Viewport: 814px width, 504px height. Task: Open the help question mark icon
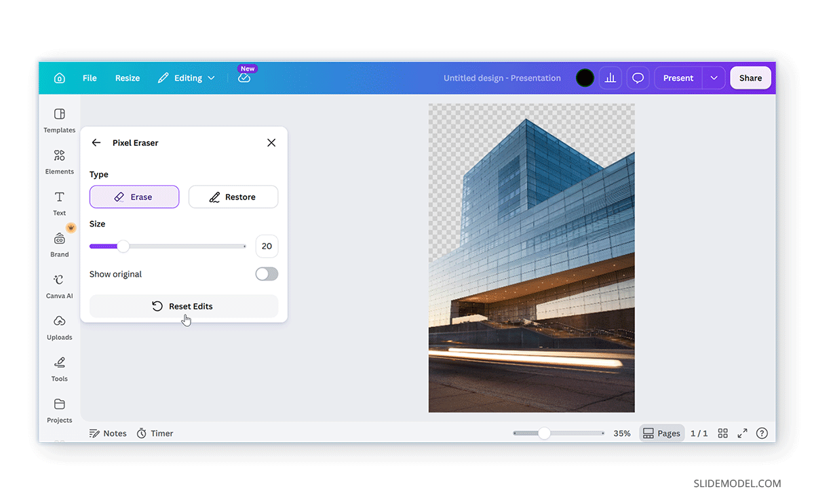[x=762, y=433]
